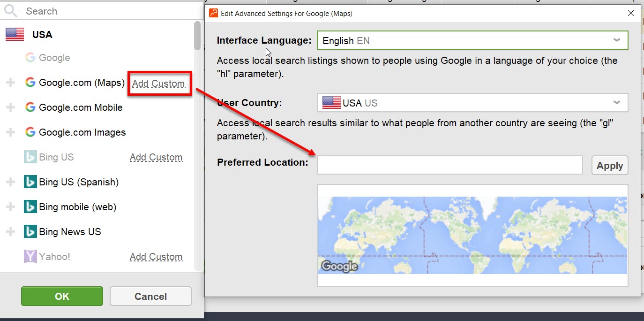This screenshot has height=321, width=644.
Task: Click Add Custom next to Bing US
Action: tap(156, 157)
